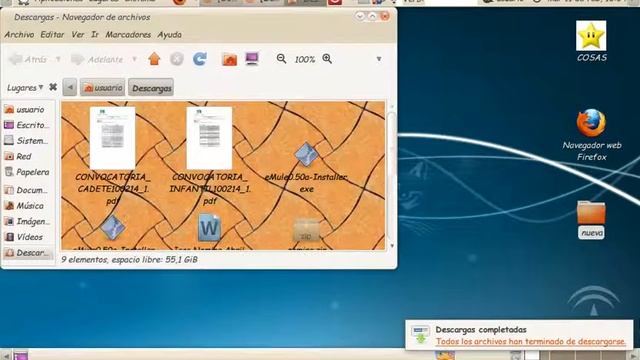Open the Editar menu
Screen dimensions: 640x360
click(x=52, y=35)
